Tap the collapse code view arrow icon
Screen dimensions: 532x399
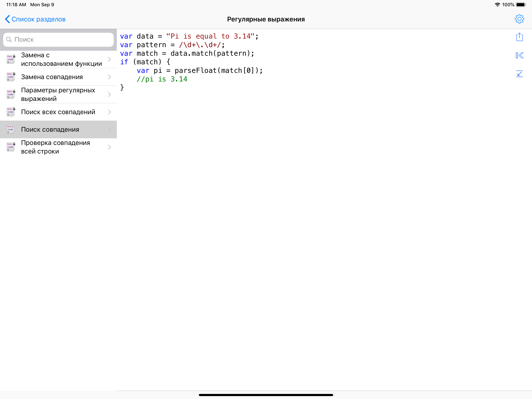point(520,74)
